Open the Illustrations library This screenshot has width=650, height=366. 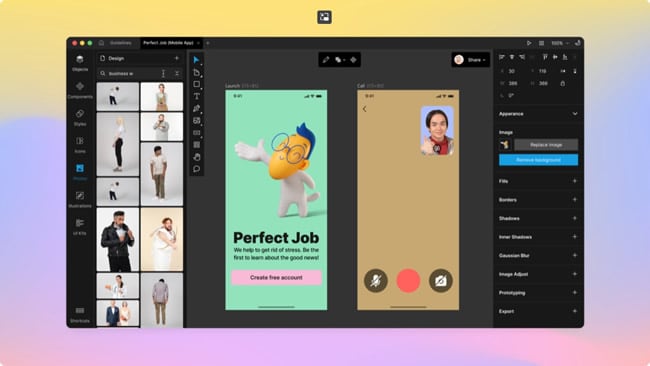point(80,200)
